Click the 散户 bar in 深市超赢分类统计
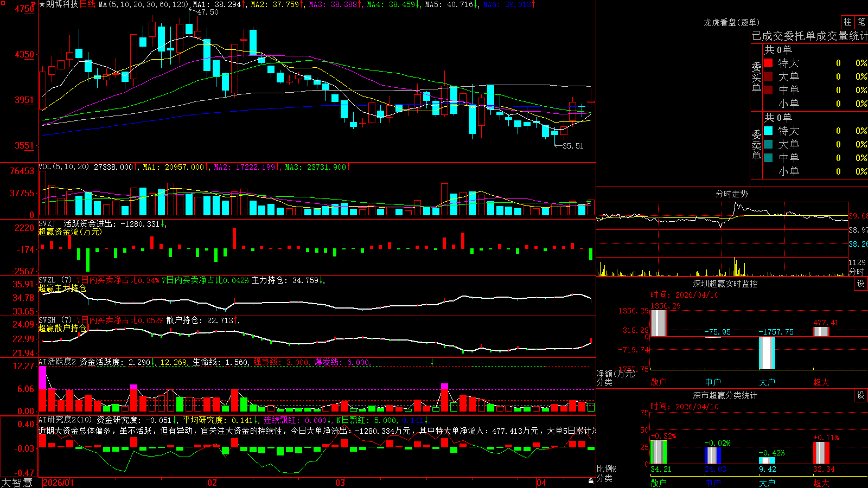 tap(659, 452)
